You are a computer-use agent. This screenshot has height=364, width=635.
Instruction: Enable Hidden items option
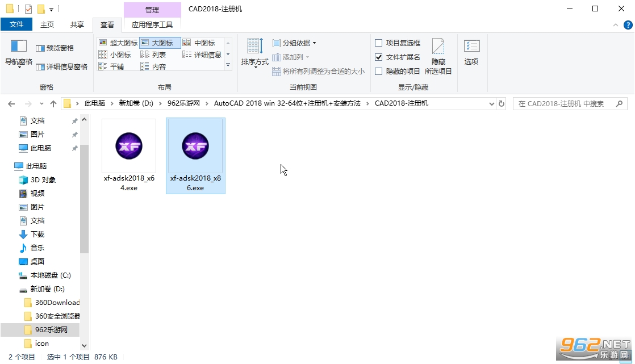tap(379, 71)
